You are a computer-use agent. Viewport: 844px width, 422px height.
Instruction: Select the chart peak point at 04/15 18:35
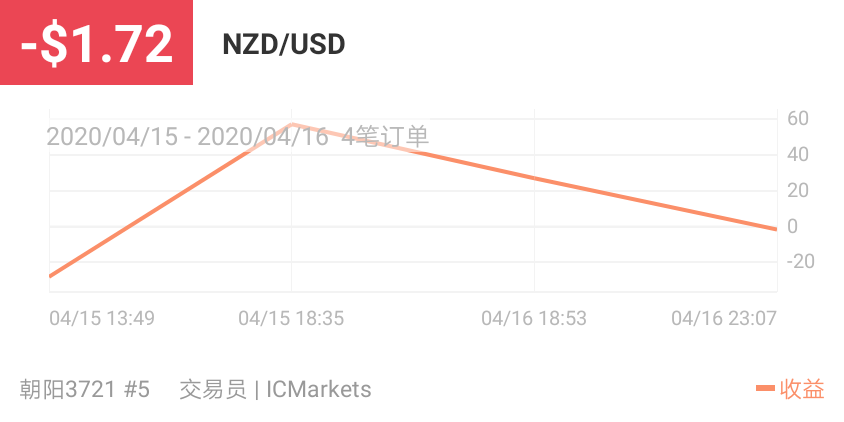click(292, 124)
